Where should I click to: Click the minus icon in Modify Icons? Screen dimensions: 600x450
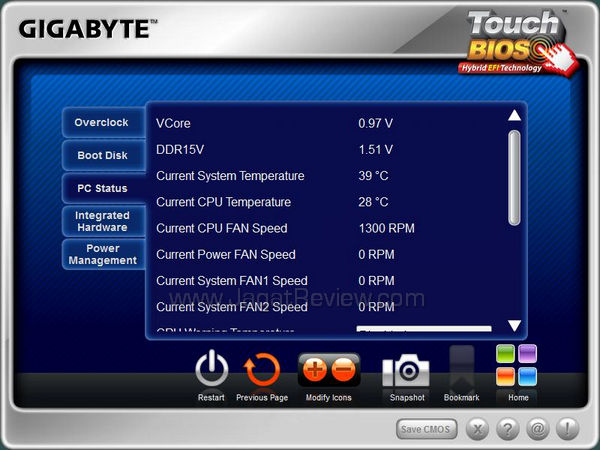pos(343,369)
